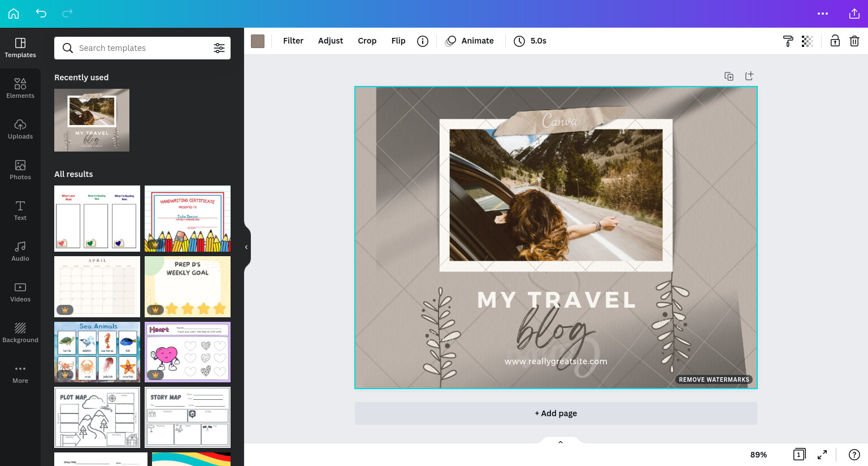
Task: Choose the Plot Map template
Action: (97, 417)
